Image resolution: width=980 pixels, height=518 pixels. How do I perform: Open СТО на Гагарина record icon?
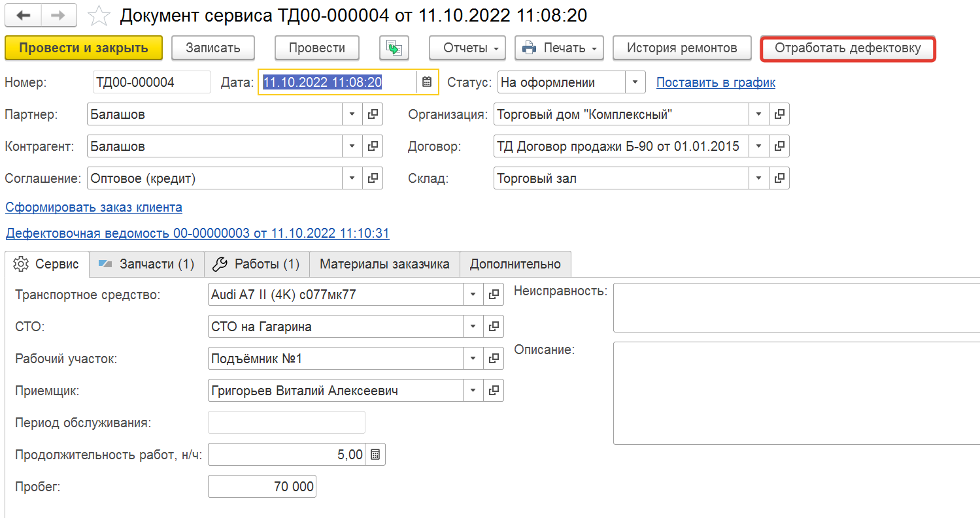(494, 327)
